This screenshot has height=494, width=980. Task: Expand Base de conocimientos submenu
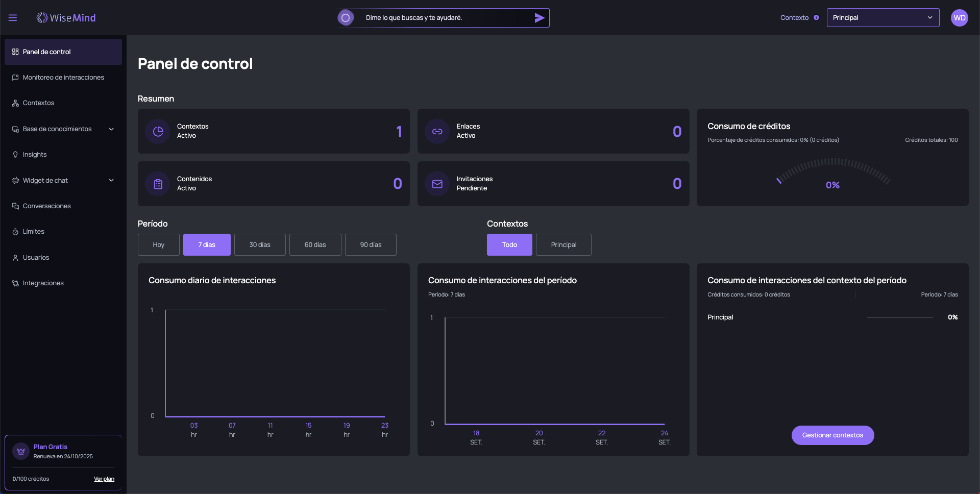(111, 129)
